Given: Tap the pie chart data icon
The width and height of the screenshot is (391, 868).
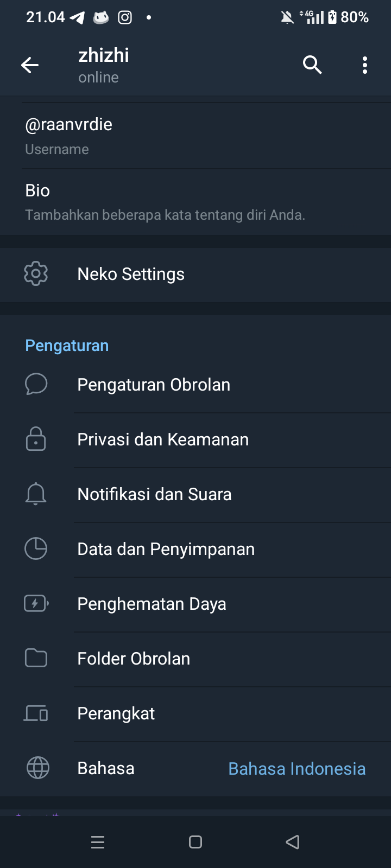Looking at the screenshot, I should (36, 548).
